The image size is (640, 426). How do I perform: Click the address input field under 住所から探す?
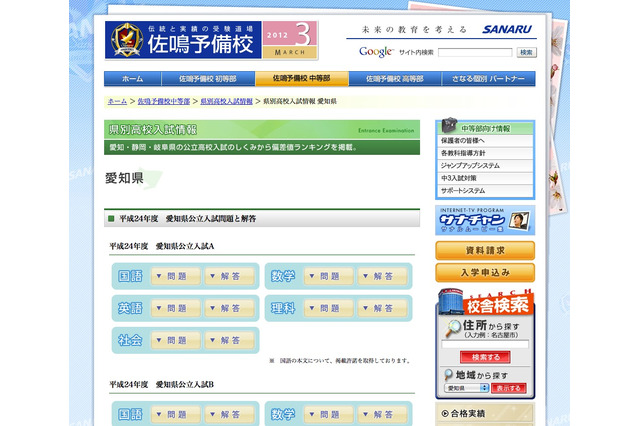[485, 344]
